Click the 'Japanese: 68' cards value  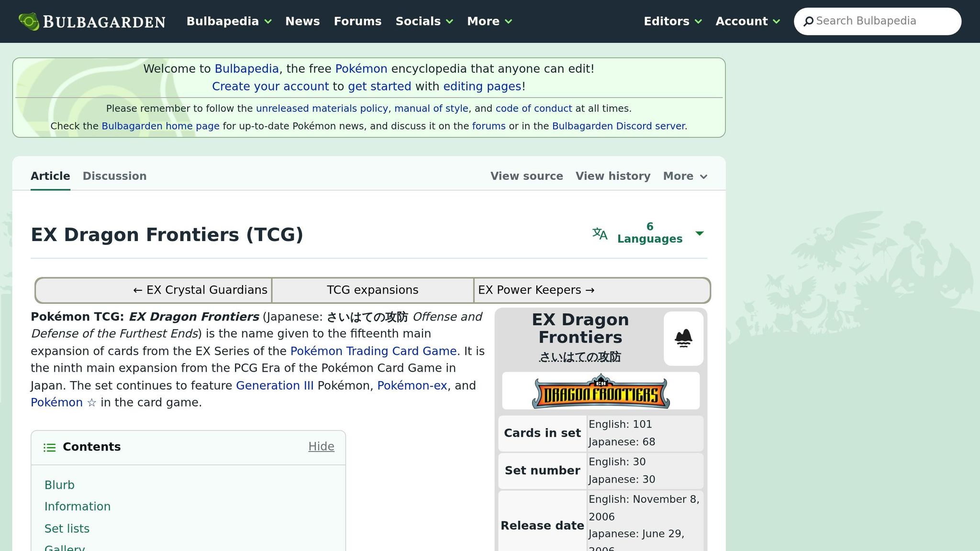622,442
